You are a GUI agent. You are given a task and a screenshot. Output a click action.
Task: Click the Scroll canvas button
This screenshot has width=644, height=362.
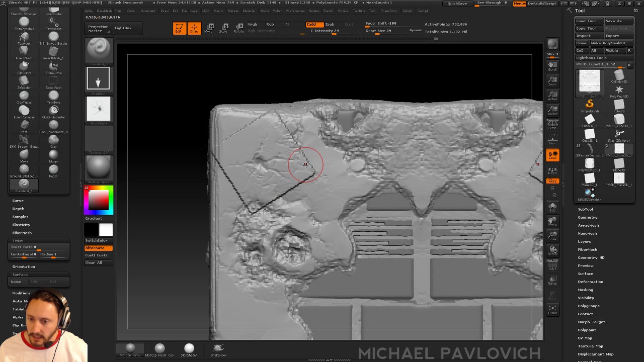(x=552, y=66)
